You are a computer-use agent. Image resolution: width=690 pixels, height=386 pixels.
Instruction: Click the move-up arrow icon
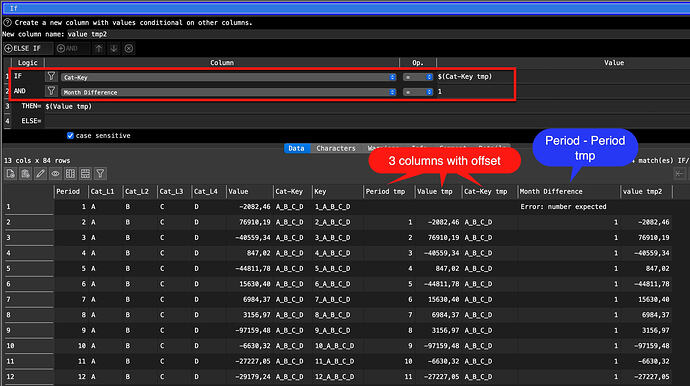pos(99,48)
